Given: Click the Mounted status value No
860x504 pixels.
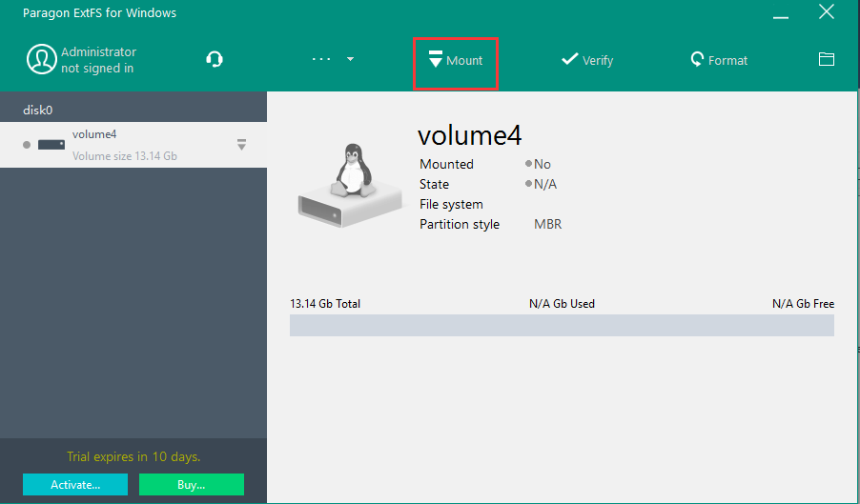Looking at the screenshot, I should (x=542, y=164).
